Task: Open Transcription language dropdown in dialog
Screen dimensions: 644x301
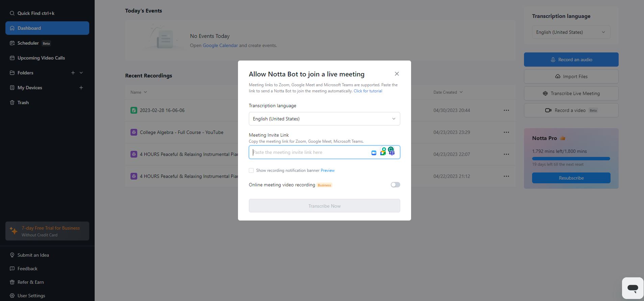Action: pyautogui.click(x=324, y=119)
